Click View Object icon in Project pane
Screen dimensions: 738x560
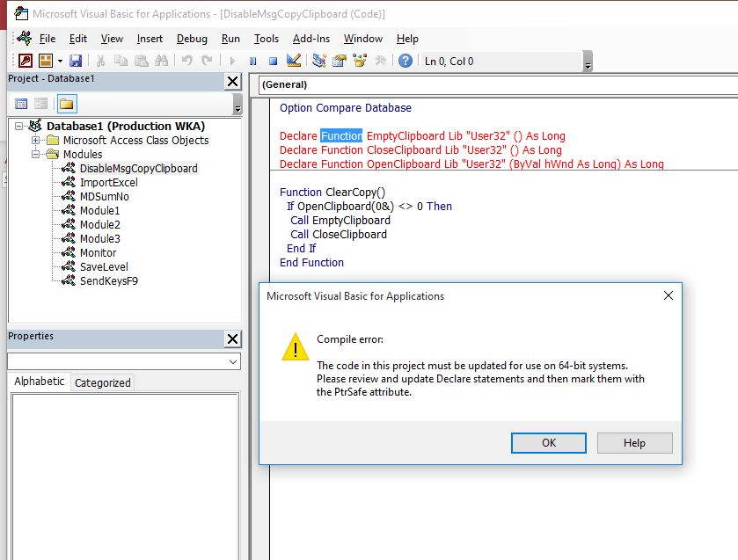click(x=41, y=104)
